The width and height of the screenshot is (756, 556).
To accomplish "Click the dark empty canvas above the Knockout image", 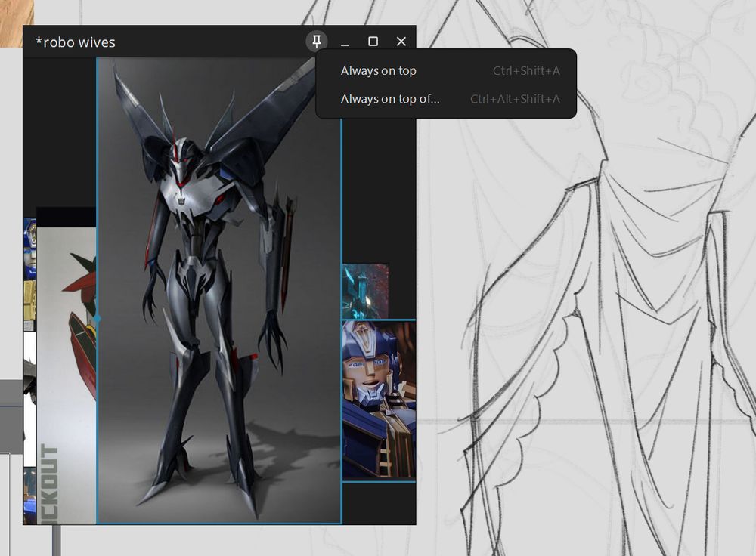I will pos(60,128).
